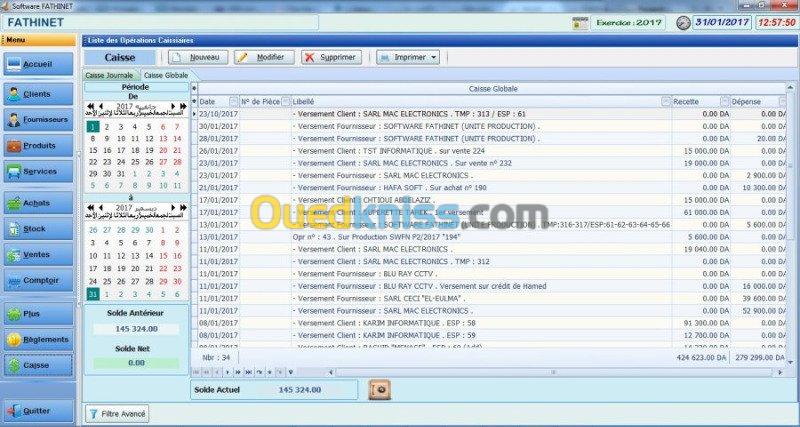Open the Dépense column filter dropdown

pos(783,102)
